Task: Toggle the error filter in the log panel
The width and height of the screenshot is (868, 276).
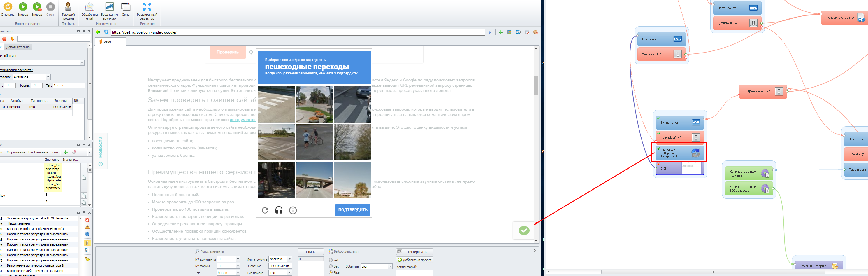Action: click(87, 220)
